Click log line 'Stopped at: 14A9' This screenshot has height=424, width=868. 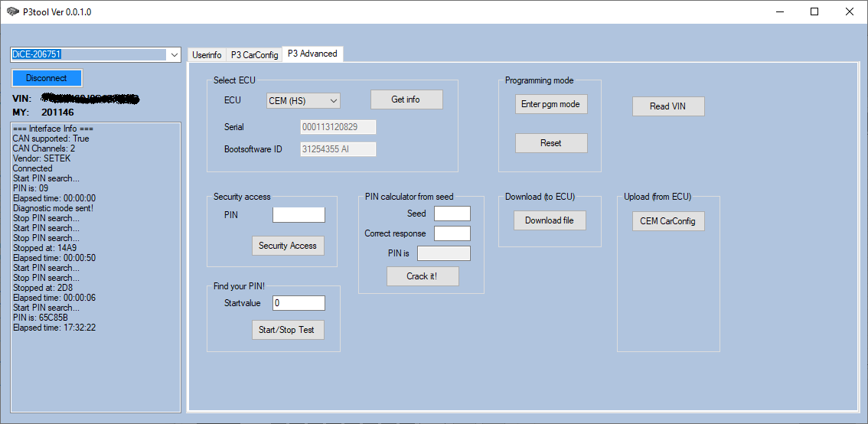point(47,248)
